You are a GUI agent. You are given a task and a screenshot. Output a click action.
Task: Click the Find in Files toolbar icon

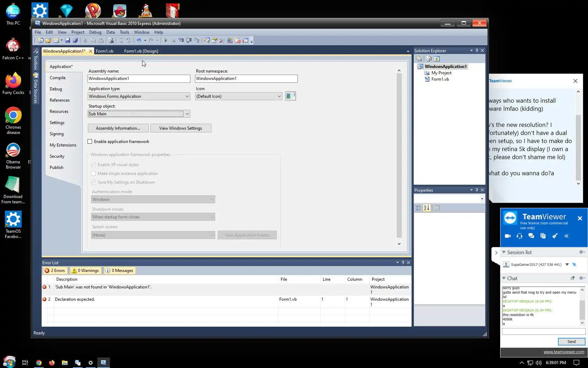111,40
